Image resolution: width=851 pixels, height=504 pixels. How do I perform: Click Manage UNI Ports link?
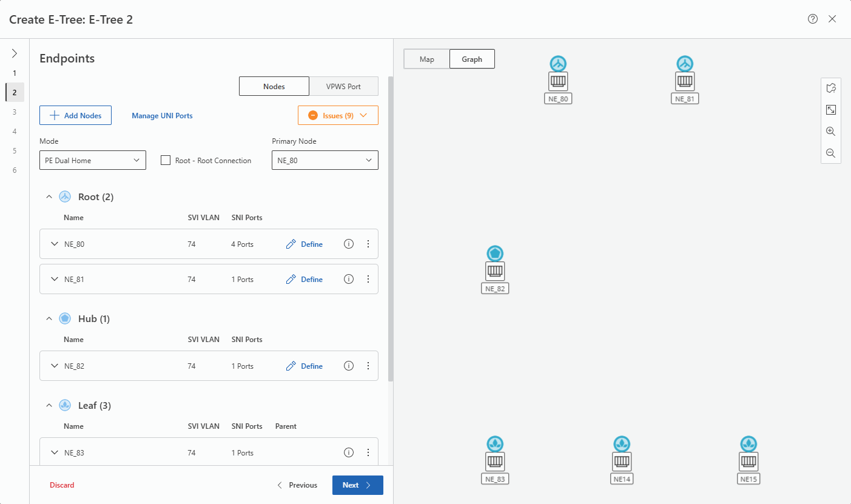click(162, 115)
